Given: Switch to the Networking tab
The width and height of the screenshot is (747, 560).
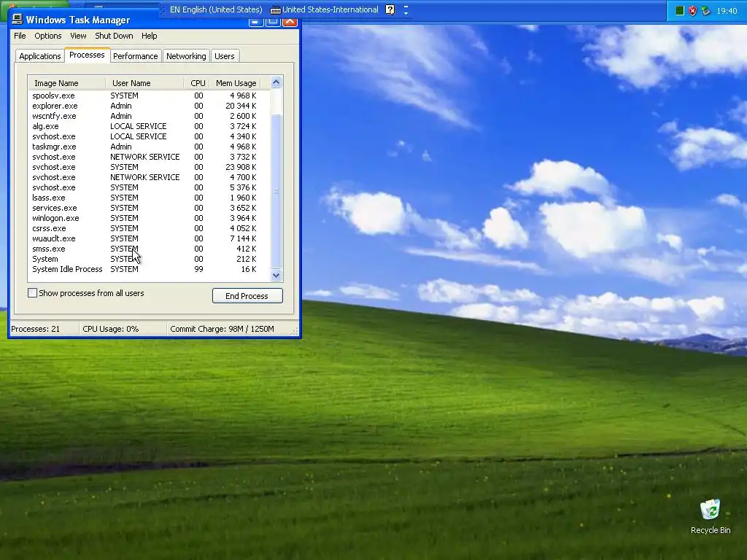Looking at the screenshot, I should coord(186,56).
